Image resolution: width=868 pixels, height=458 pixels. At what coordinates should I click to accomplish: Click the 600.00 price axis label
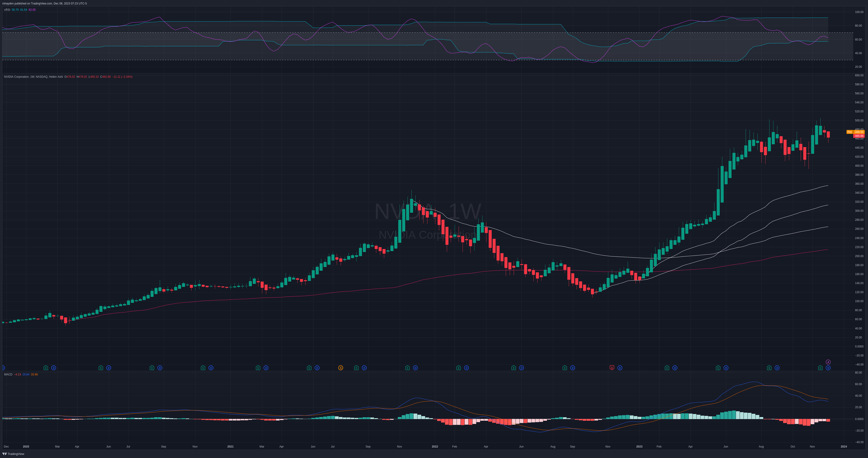[x=859, y=75]
